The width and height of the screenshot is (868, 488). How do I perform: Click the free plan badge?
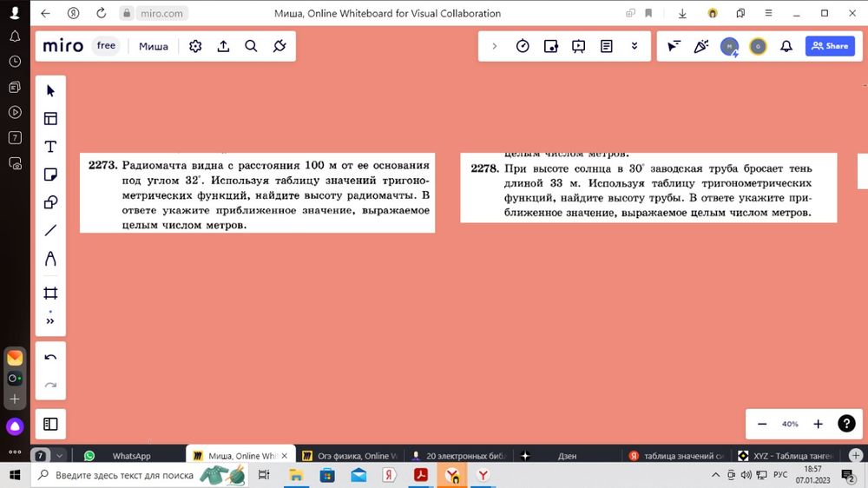point(106,46)
